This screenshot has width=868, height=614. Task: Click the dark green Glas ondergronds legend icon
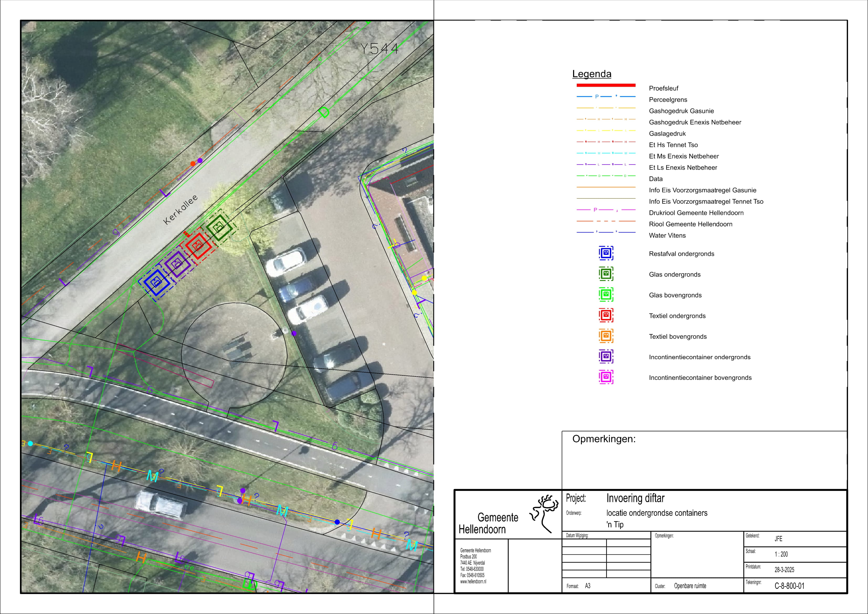[606, 274]
